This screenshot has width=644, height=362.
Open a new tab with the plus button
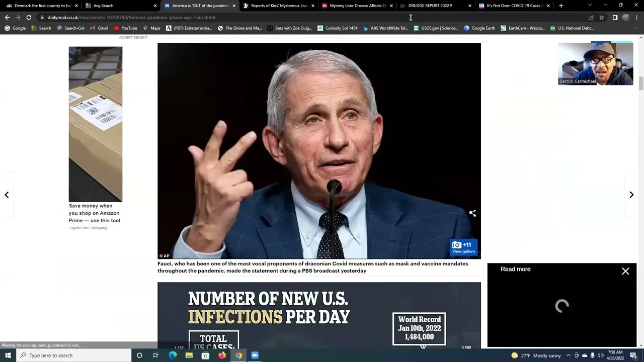tap(561, 6)
